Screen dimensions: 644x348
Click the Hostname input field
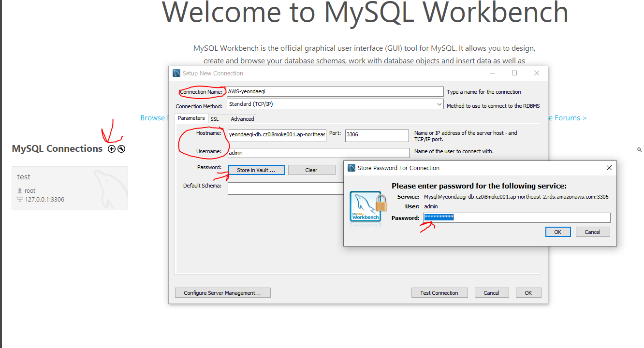coord(277,135)
